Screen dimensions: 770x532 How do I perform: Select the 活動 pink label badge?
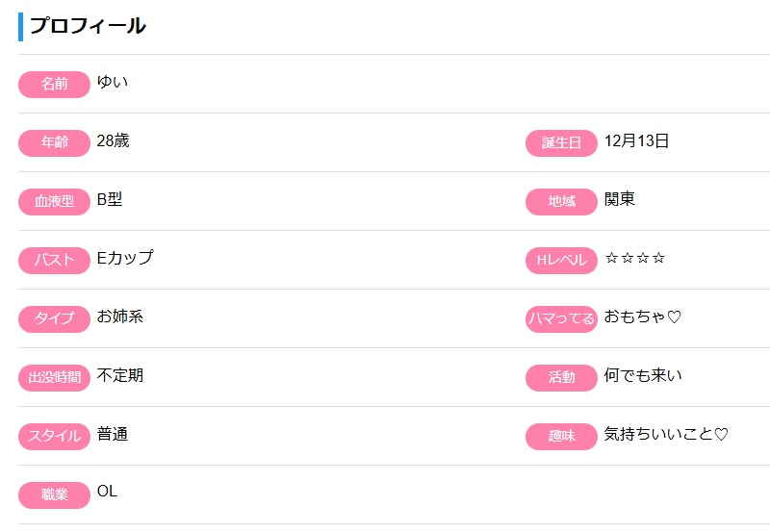tap(561, 378)
